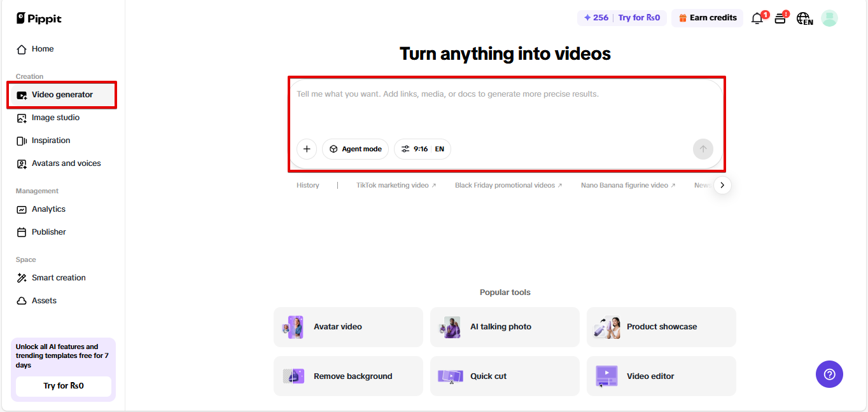Go to Home in the sidebar
This screenshot has width=868, height=412.
pyautogui.click(x=42, y=49)
